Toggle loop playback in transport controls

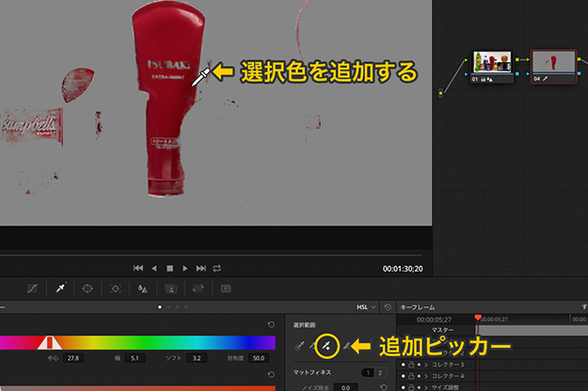[217, 268]
